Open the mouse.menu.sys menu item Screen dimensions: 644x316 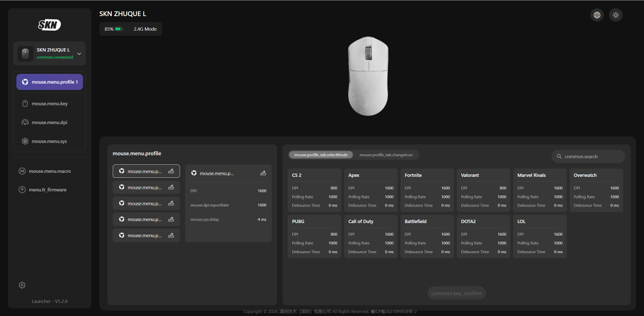pos(49,141)
